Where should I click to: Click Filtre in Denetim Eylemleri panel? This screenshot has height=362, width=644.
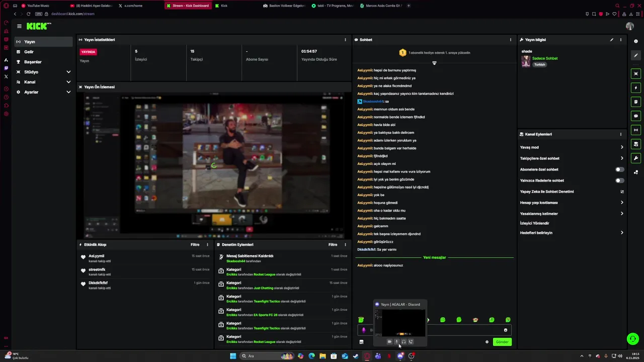[333, 245]
